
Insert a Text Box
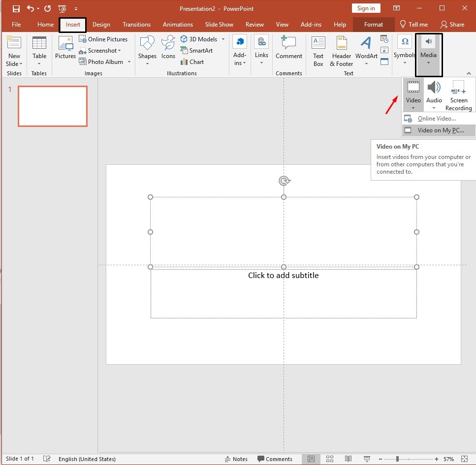coord(318,51)
